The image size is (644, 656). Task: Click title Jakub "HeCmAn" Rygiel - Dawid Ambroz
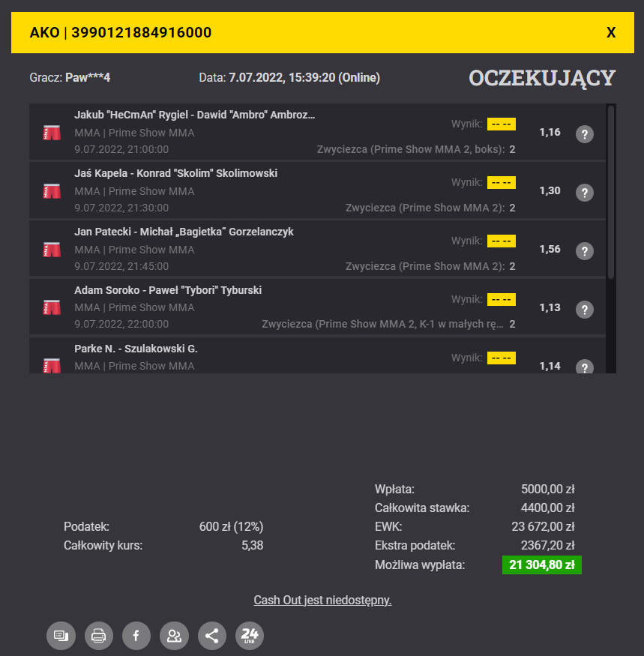195,115
